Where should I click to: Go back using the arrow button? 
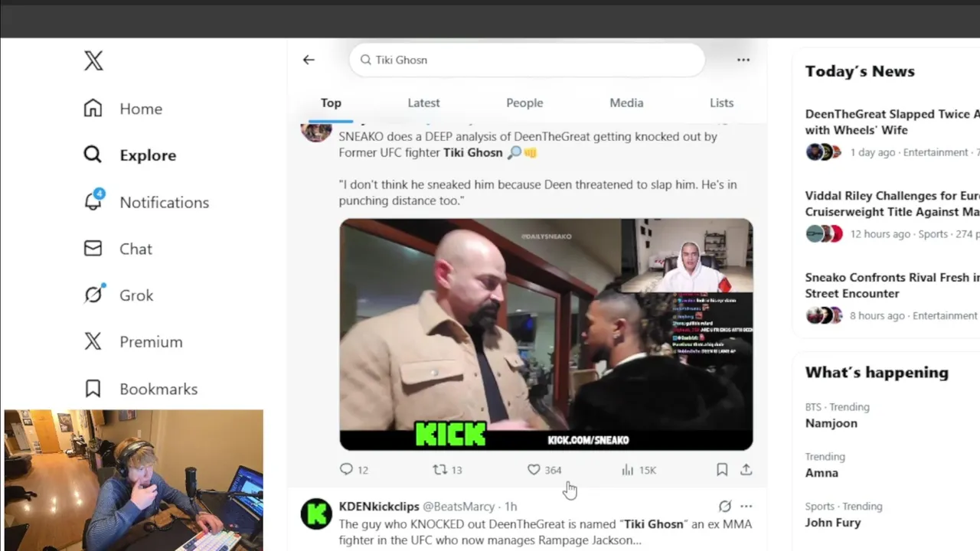coord(309,60)
